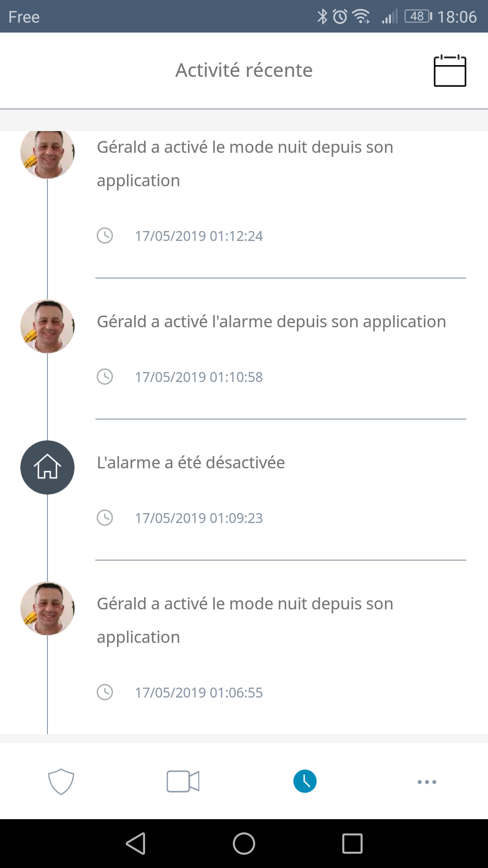
Task: Open the calendar date filter
Action: pos(450,71)
